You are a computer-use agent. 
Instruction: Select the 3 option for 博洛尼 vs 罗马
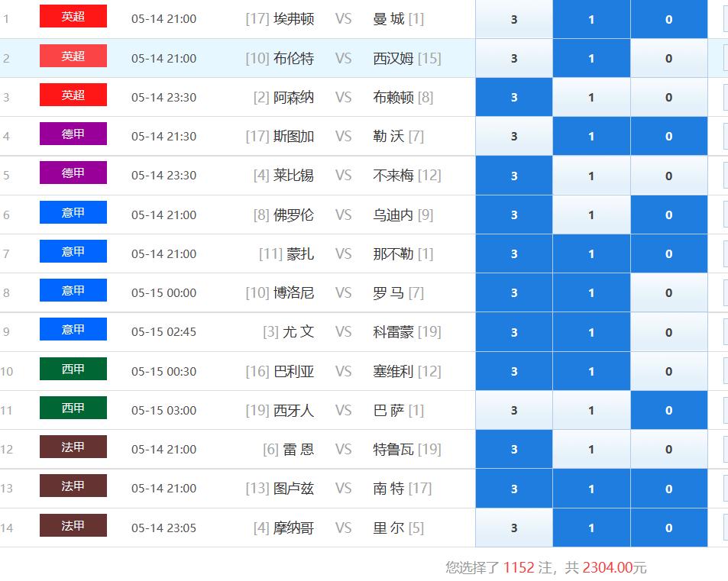(513, 292)
